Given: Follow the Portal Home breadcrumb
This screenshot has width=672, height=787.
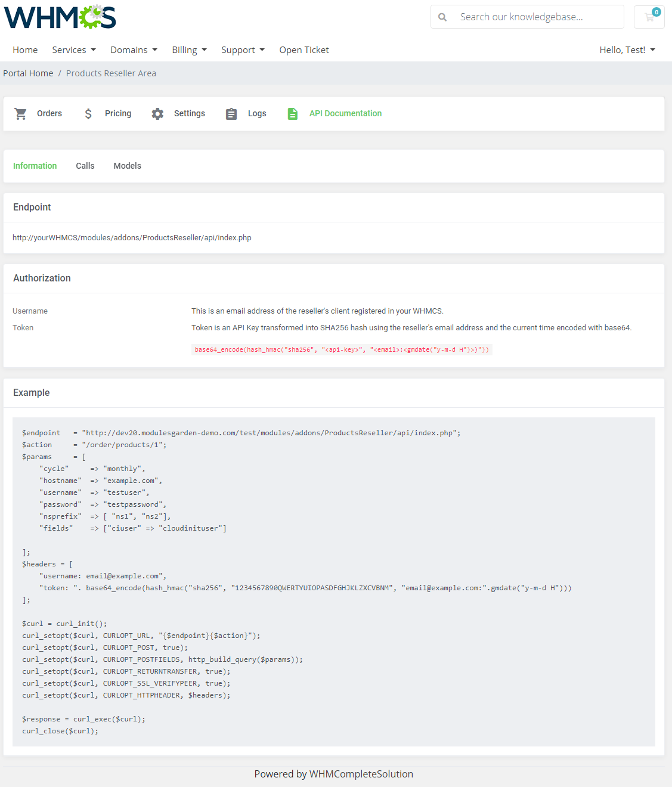Looking at the screenshot, I should (x=28, y=73).
